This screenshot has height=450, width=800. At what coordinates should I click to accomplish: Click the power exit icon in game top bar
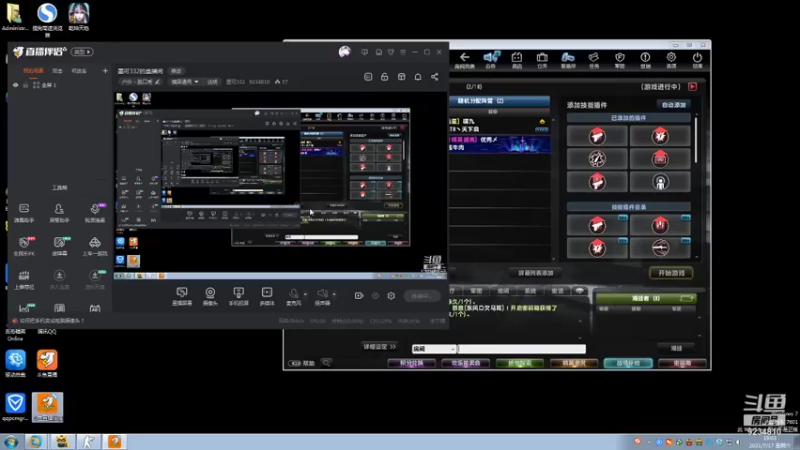[x=697, y=60]
